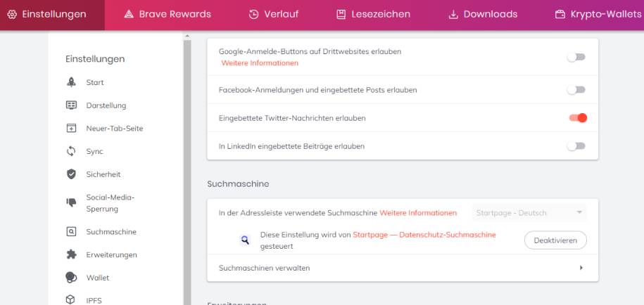Click the sidebar scrollbar up arrow
644x305 pixels.
[x=187, y=36]
